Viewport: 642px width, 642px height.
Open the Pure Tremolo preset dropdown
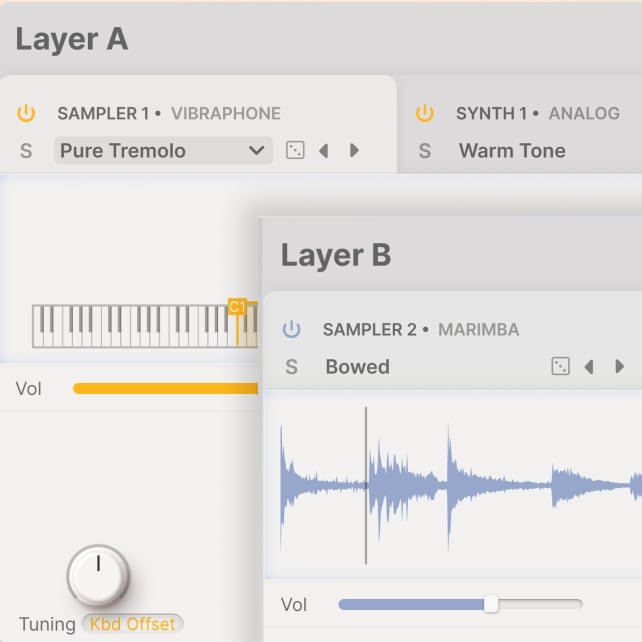coord(163,151)
